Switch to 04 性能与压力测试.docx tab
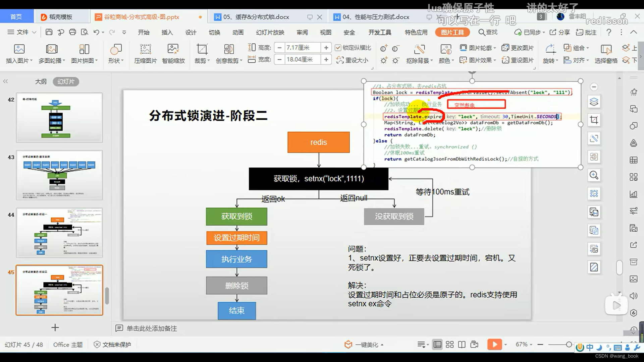The image size is (644, 362). pyautogui.click(x=376, y=17)
